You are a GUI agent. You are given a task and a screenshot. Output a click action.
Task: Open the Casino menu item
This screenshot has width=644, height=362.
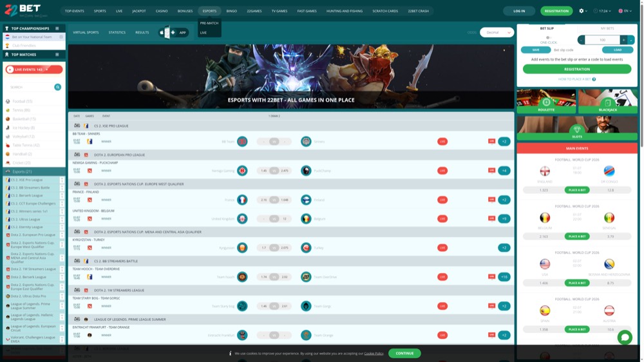coord(162,11)
